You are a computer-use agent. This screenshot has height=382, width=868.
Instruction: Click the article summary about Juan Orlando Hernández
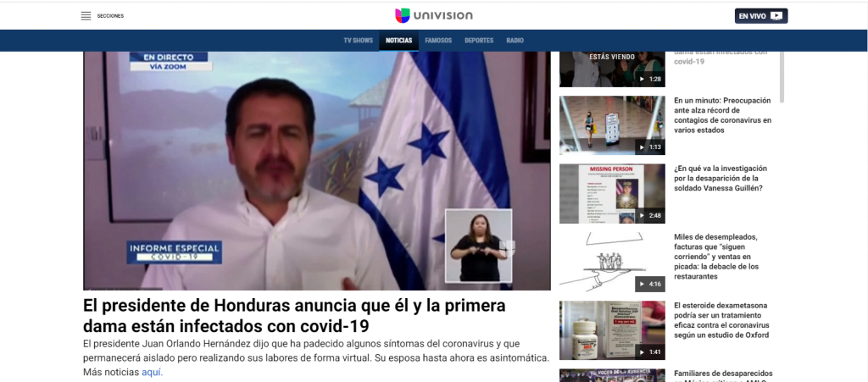(x=316, y=357)
